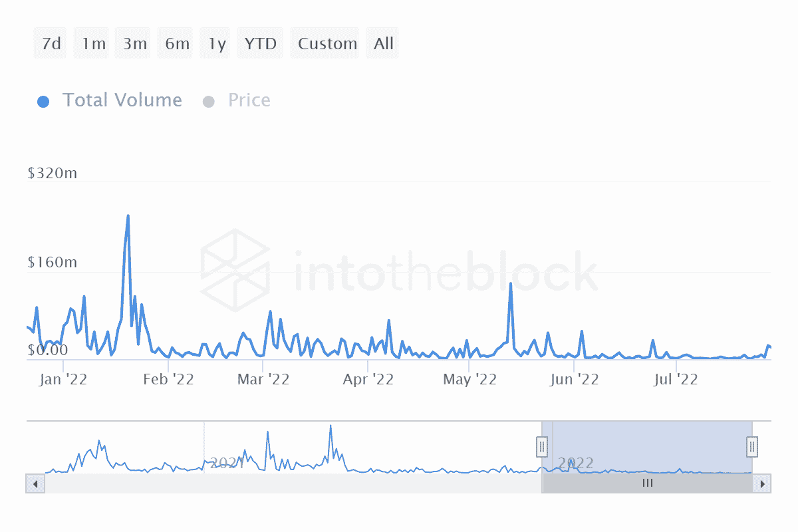
Task: Click the scrollbar right arrow
Action: (x=763, y=483)
